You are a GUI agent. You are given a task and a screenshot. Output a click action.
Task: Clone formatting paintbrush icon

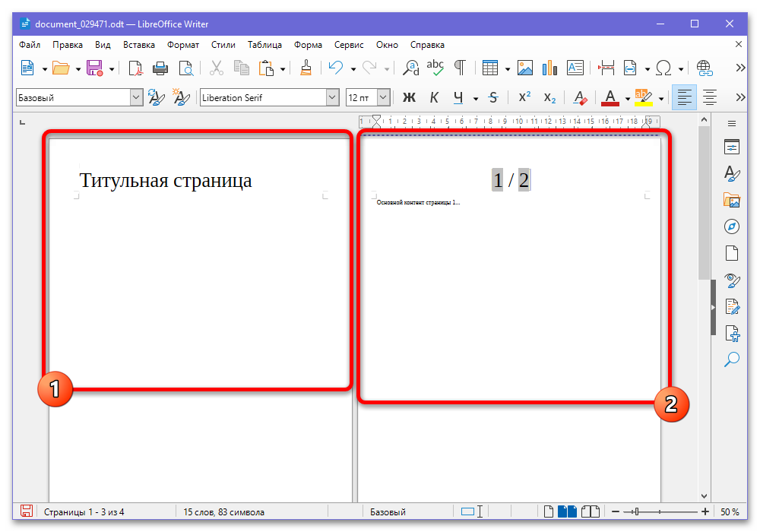306,68
